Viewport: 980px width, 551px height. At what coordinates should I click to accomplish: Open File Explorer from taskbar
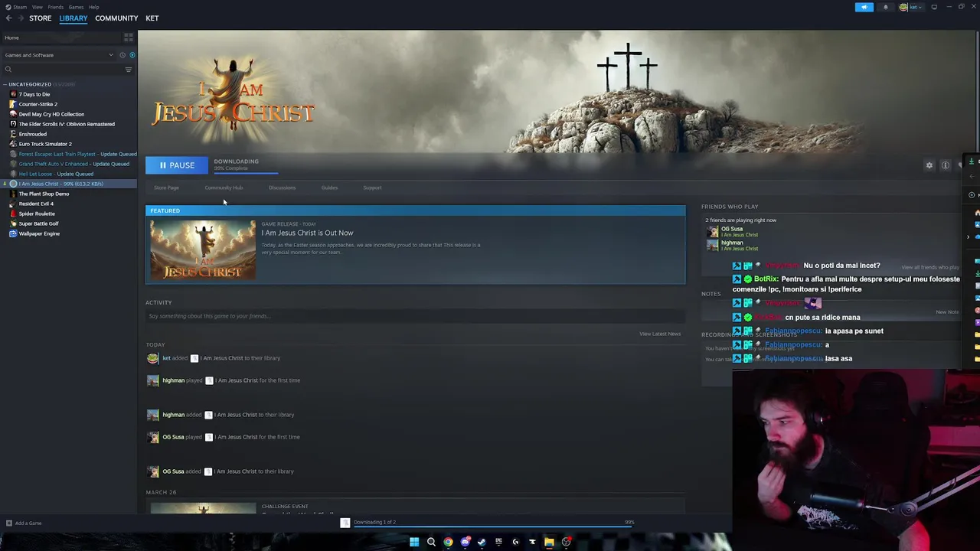(549, 542)
